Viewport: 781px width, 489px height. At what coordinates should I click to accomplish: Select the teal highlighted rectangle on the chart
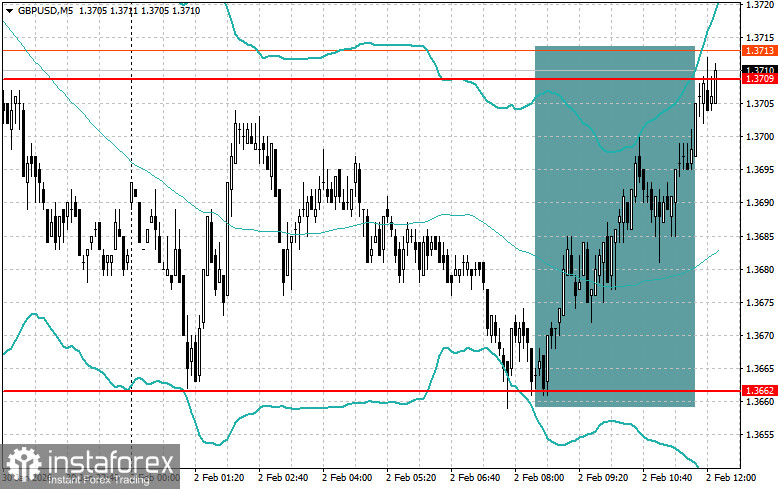615,227
